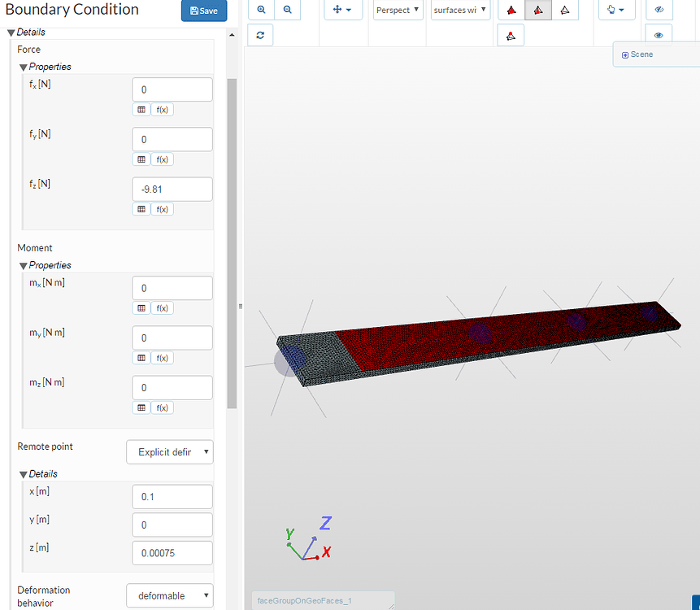Image resolution: width=700 pixels, height=610 pixels.
Task: Toggle the hide-selection eye-slash icon
Action: (659, 10)
